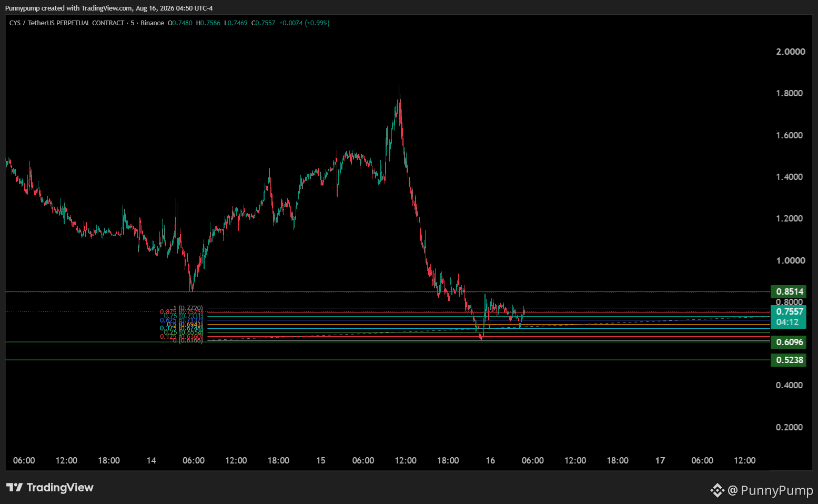This screenshot has height=504, width=818.
Task: Click the timestamp Aug 16, 2026 04:50 UTC-4
Action: click(x=174, y=8)
